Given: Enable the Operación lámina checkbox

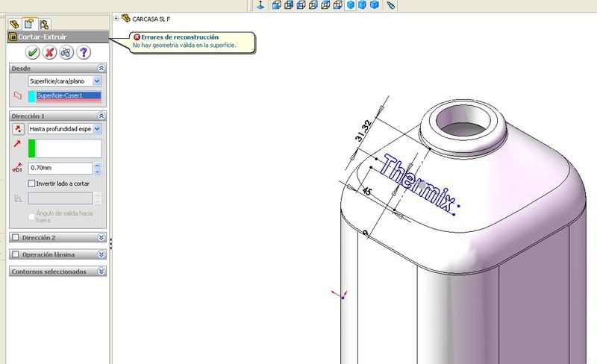Looking at the screenshot, I should tap(15, 254).
